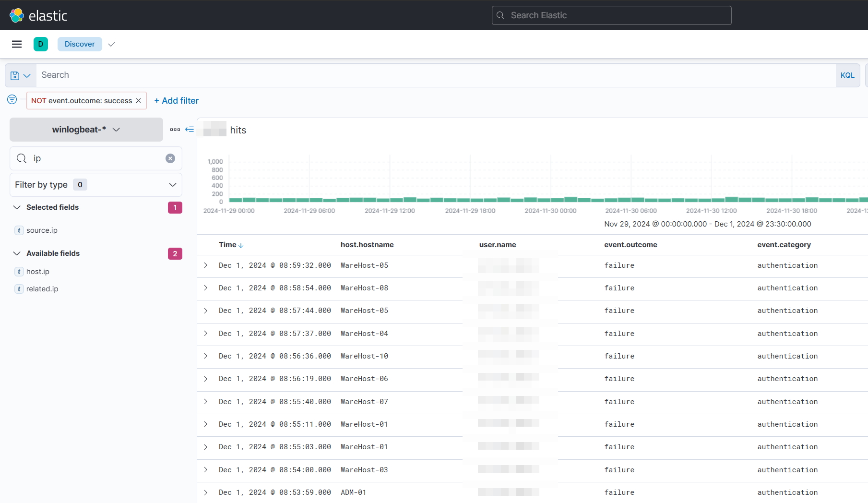This screenshot has width=868, height=503.
Task: Click the Search Elastic magnifier icon
Action: click(x=500, y=15)
